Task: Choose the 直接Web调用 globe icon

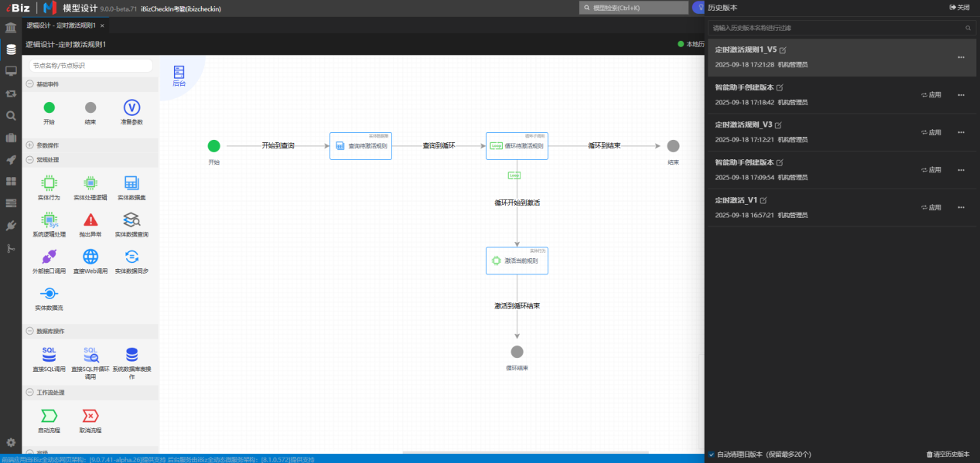Action: tap(90, 257)
